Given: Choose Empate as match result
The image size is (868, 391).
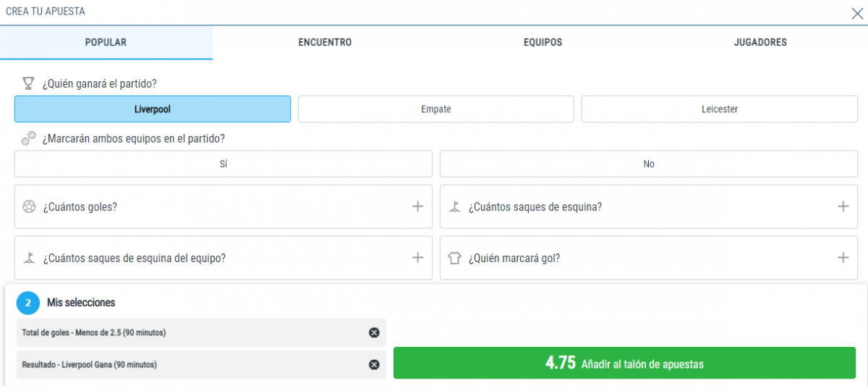Looking at the screenshot, I should click(x=435, y=109).
